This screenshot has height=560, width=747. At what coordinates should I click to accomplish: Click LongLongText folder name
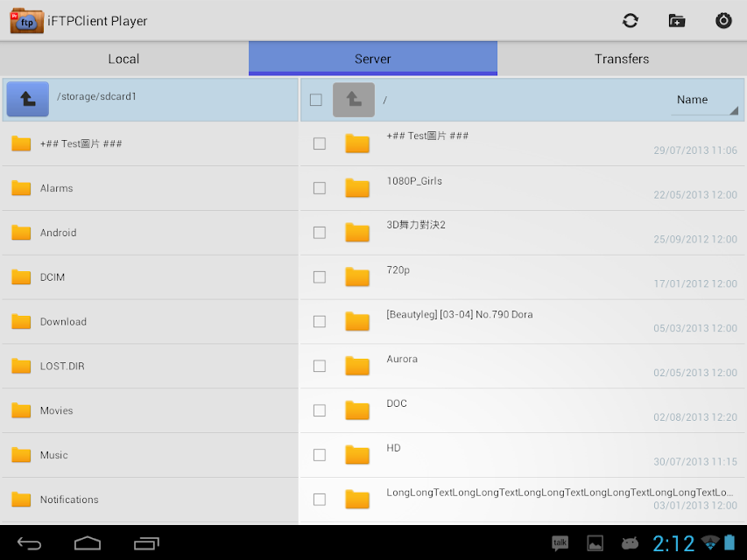(560, 492)
